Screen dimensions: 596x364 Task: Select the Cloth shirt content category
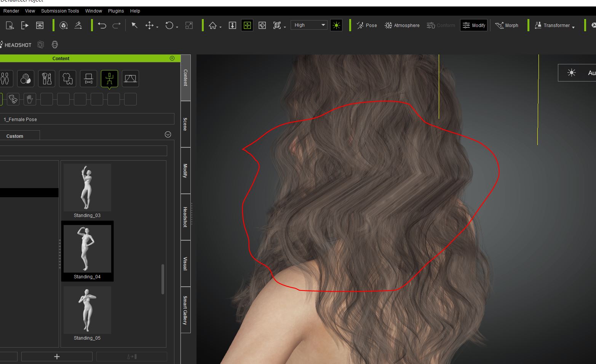[x=67, y=79]
